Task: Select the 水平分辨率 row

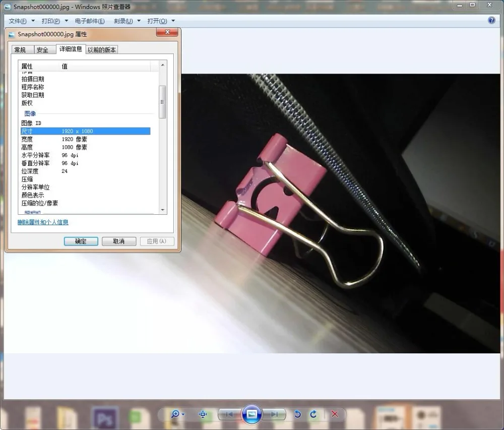Action: [85, 155]
